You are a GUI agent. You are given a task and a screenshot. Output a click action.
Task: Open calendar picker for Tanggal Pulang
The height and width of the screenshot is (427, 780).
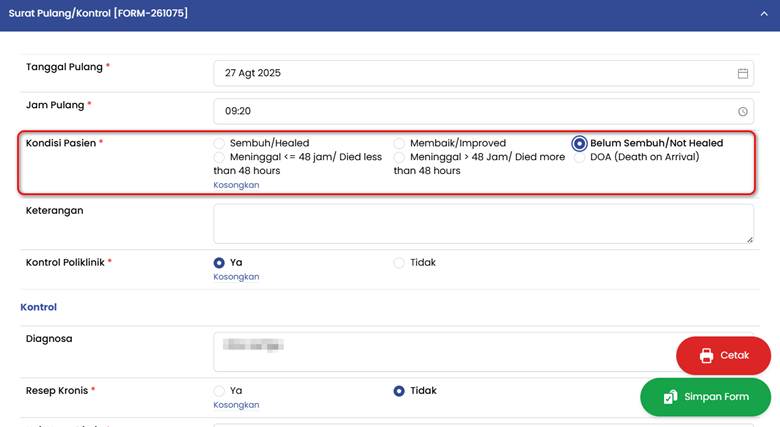(743, 74)
